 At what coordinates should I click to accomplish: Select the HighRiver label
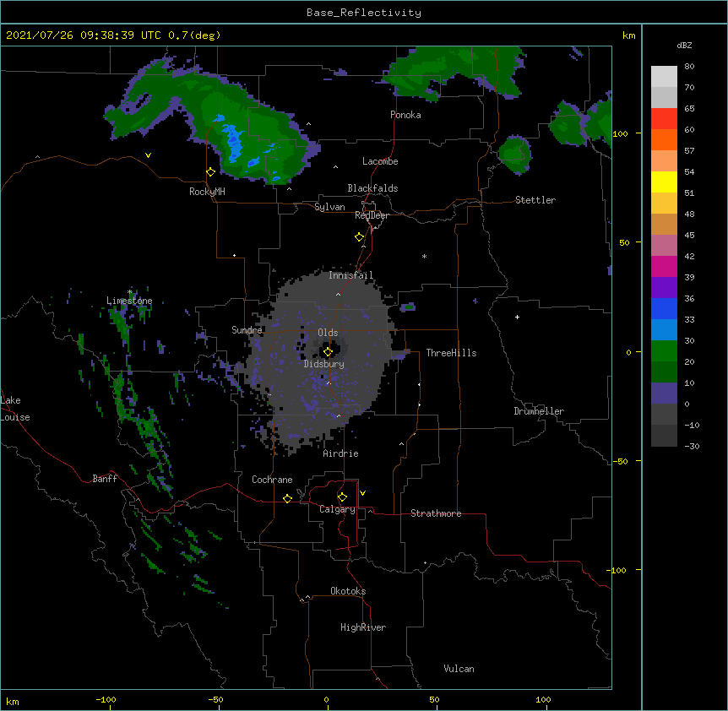click(x=363, y=627)
